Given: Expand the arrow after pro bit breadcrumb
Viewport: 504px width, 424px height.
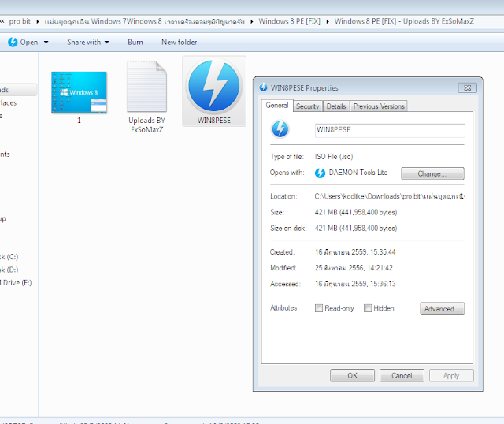Looking at the screenshot, I should pyautogui.click(x=38, y=21).
